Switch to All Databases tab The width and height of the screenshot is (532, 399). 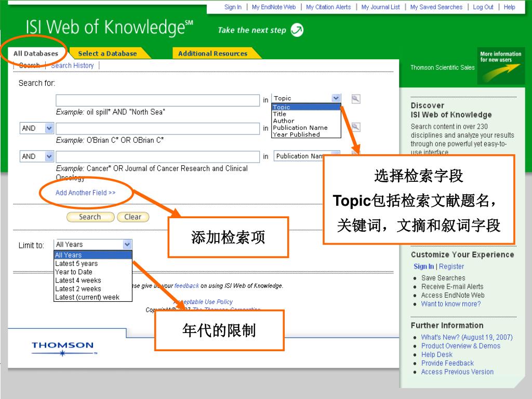click(x=36, y=54)
